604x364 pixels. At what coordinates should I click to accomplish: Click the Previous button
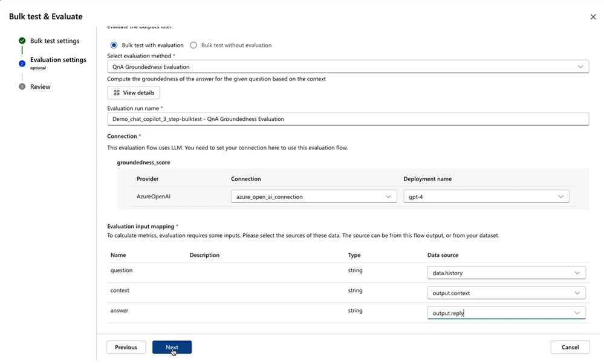click(126, 347)
